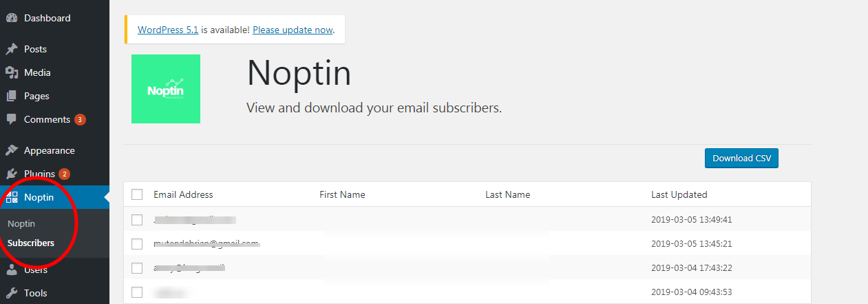Screen dimensions: 868x304
Task: Click the Please update now link
Action: click(x=293, y=30)
